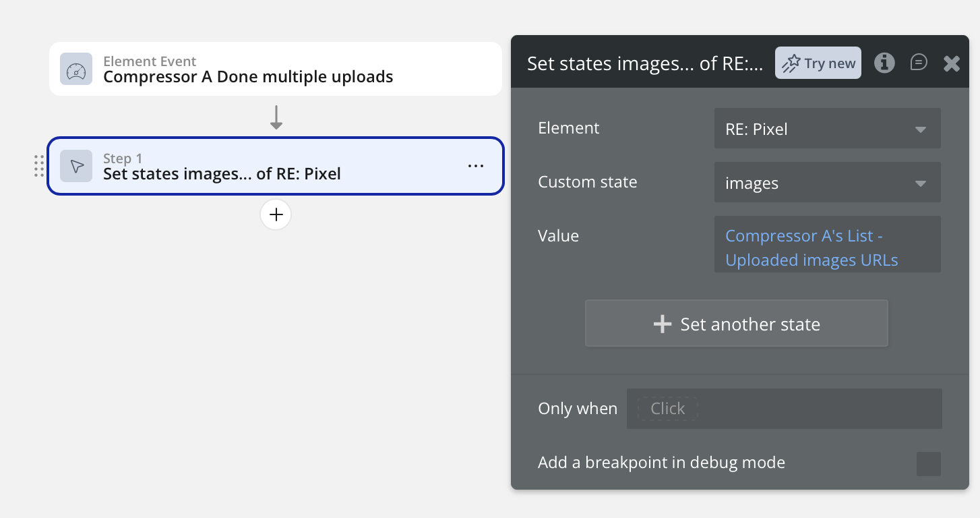The height and width of the screenshot is (518, 980).
Task: Open the comment bubble icon in panel header
Action: point(918,63)
